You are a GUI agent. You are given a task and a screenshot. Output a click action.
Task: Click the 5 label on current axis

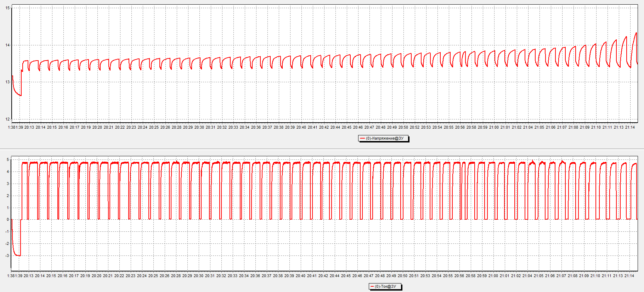(x=8, y=159)
